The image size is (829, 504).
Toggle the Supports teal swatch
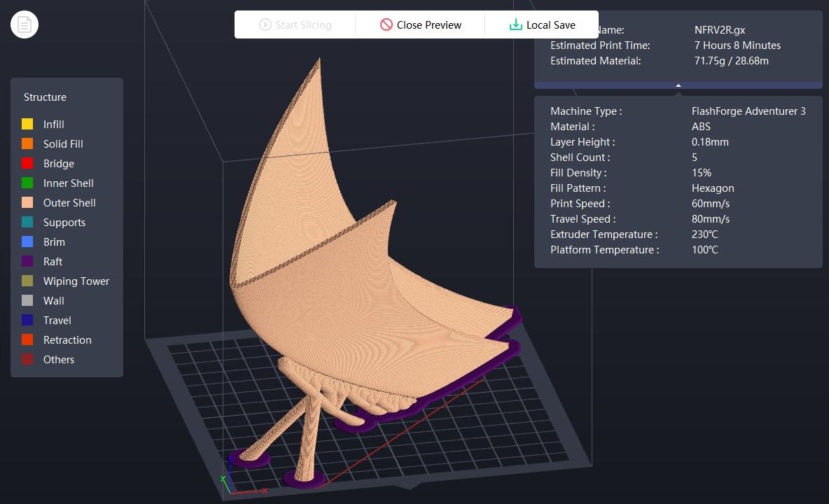pos(27,222)
